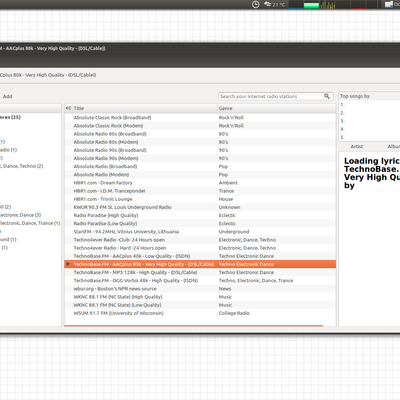Select HBR1.com - I.D.M. Tranceponder station
400x400 pixels.
(200, 191)
